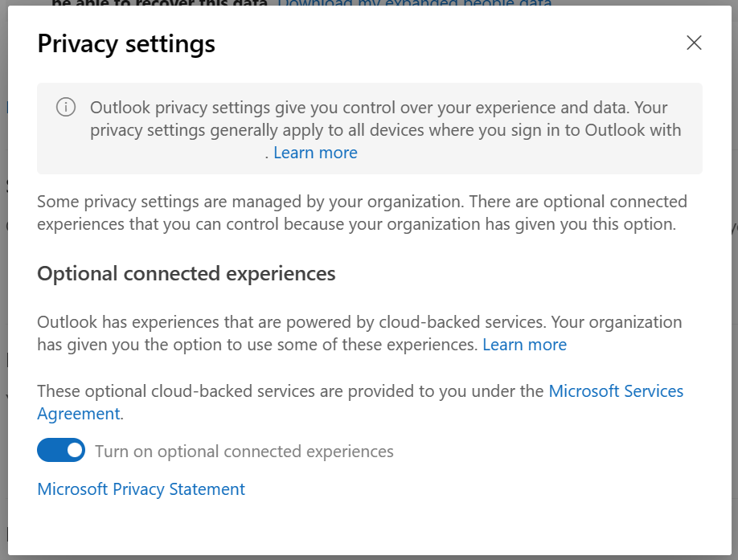Open Learn more link in info banner
Screen dimensions: 738x560
pyautogui.click(x=315, y=153)
